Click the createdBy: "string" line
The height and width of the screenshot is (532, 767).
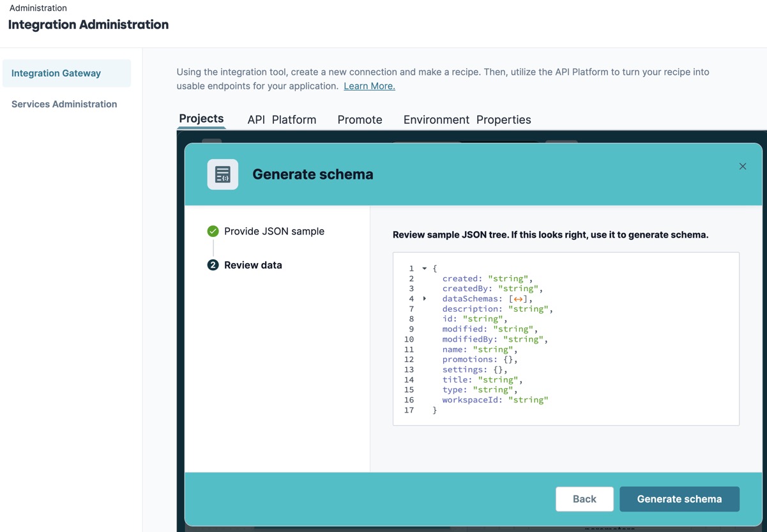point(492,289)
